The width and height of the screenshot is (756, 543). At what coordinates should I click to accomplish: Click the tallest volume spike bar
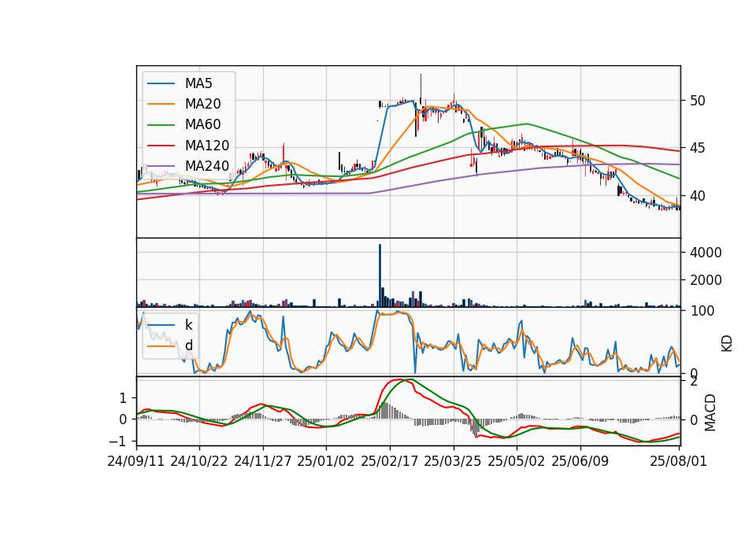380,275
